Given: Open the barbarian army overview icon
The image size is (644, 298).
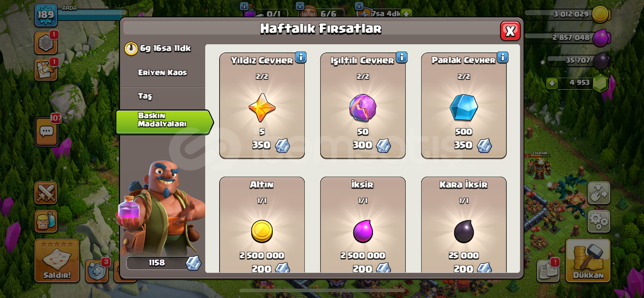Looking at the screenshot, I should point(46,221).
